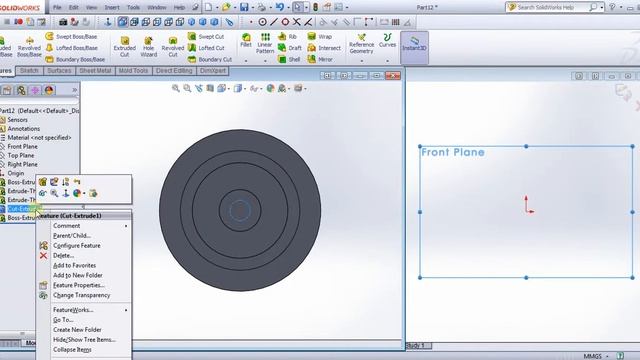Select Revolved Boss/Base
This screenshot has height=360, width=640.
click(29, 47)
